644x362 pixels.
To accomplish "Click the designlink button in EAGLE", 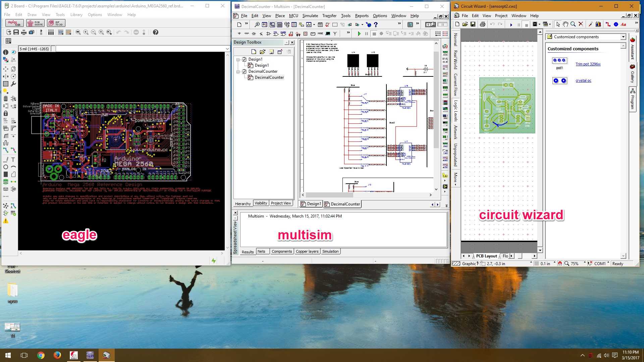I will point(14,23).
